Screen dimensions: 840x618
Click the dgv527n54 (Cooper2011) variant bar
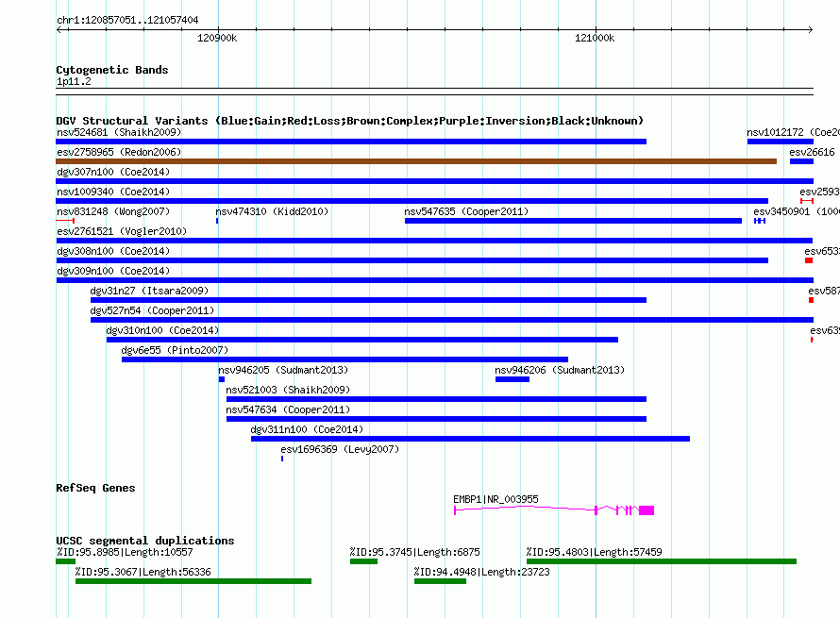452,320
